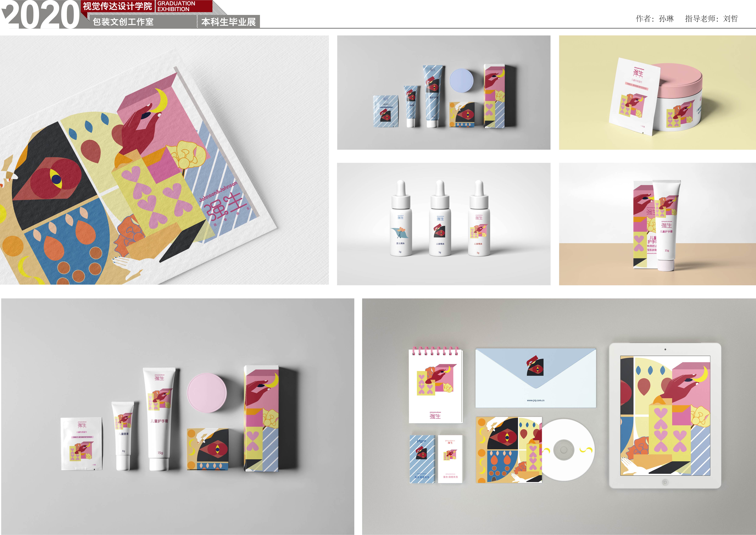Click the www.jnj.com.cn text on envelope
The height and width of the screenshot is (535, 756).
click(535, 401)
